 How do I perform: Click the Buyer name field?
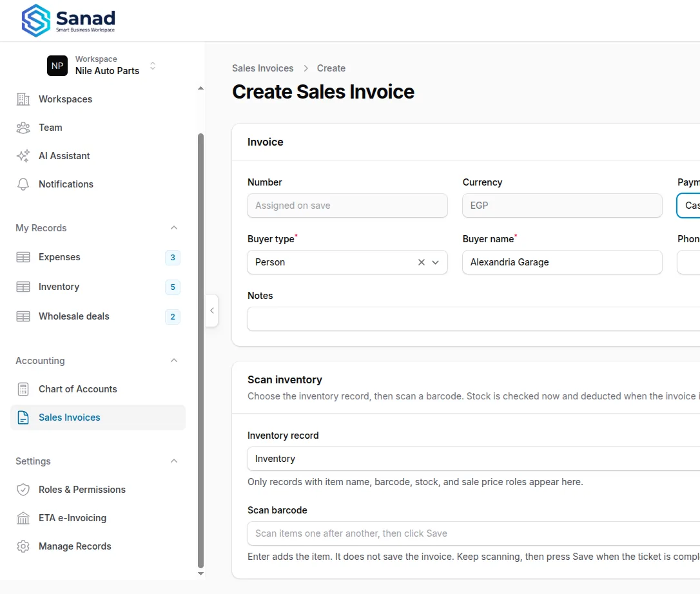coord(563,262)
